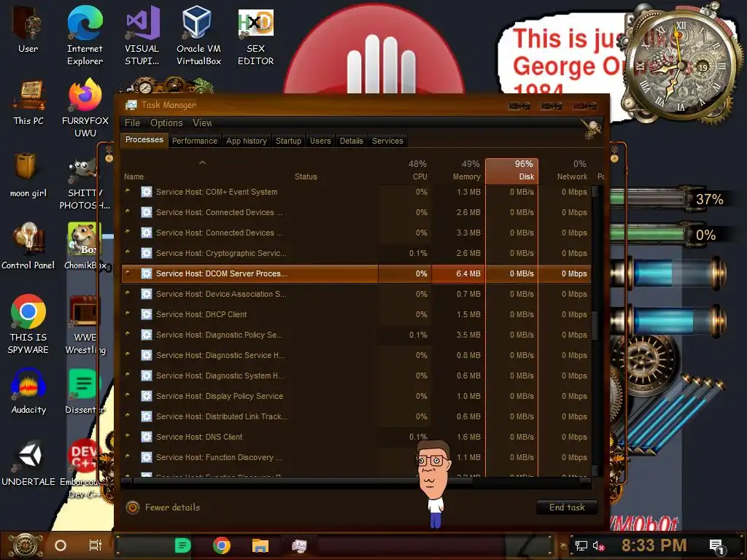Image resolution: width=747 pixels, height=560 pixels.
Task: Open This PC desktop icon
Action: tap(28, 102)
